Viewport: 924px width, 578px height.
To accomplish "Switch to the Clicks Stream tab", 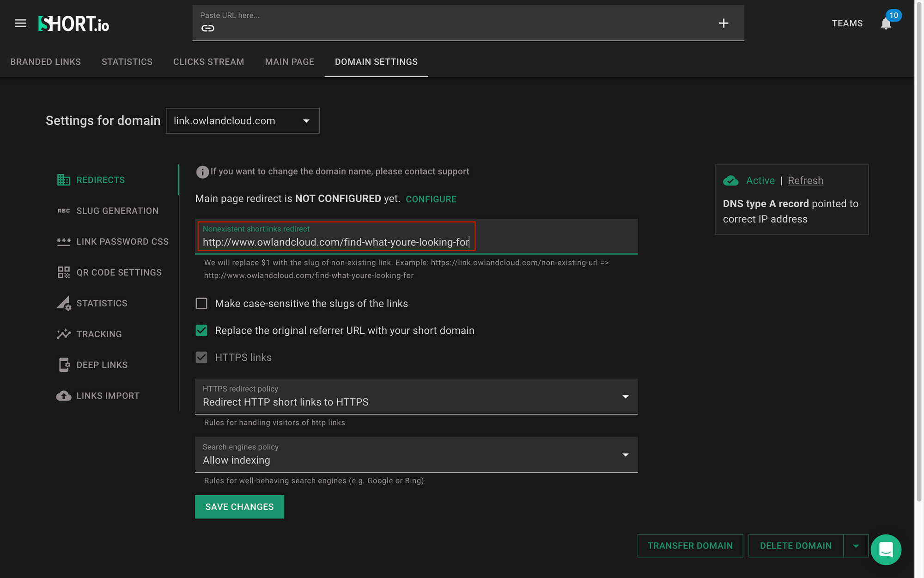I will point(208,62).
